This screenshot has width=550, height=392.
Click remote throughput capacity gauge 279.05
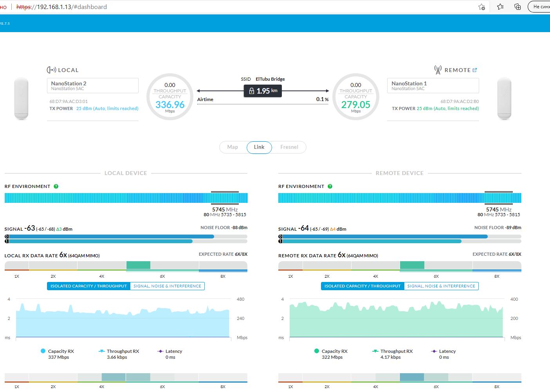(356, 97)
